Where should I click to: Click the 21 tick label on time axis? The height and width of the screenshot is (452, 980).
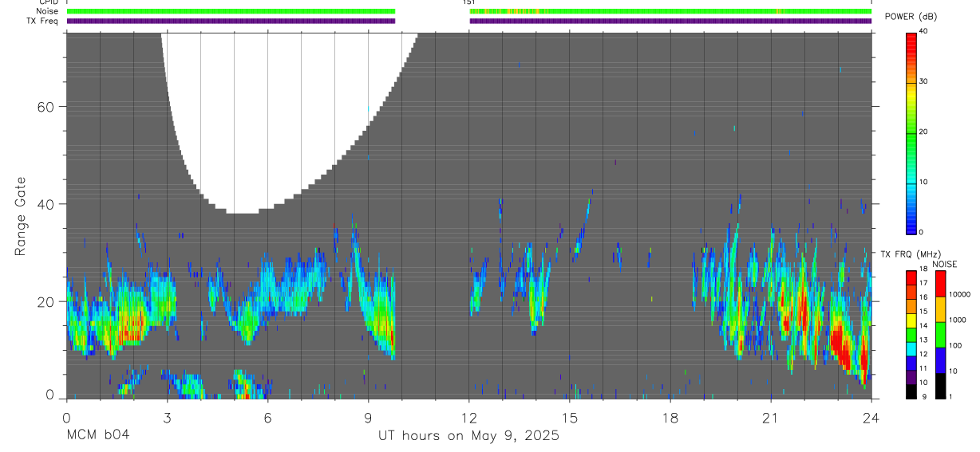tap(770, 417)
